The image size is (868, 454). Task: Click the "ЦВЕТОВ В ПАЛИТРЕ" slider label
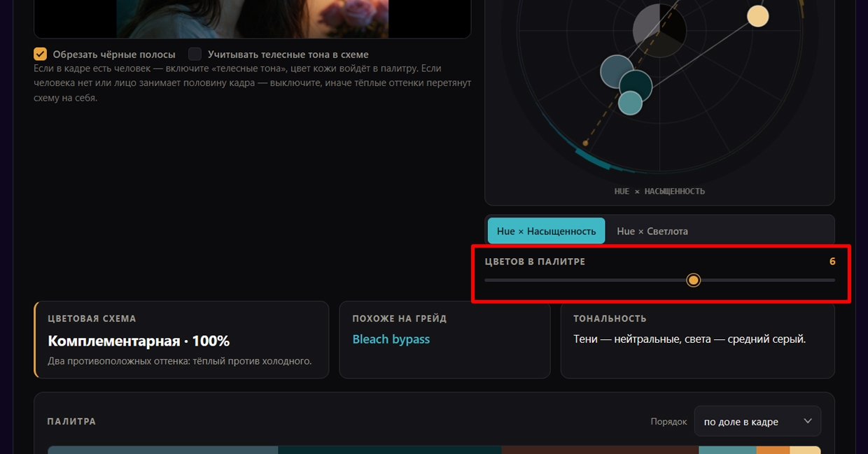tap(535, 262)
